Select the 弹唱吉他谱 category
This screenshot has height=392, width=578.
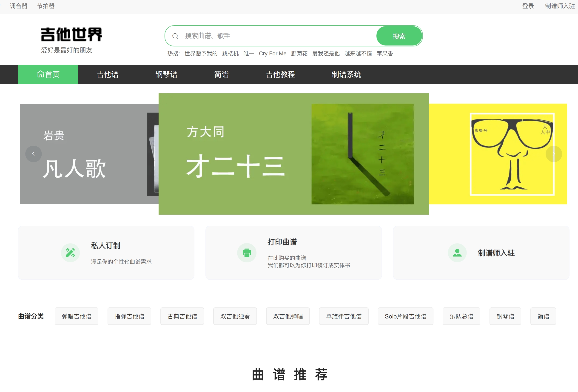pos(76,316)
